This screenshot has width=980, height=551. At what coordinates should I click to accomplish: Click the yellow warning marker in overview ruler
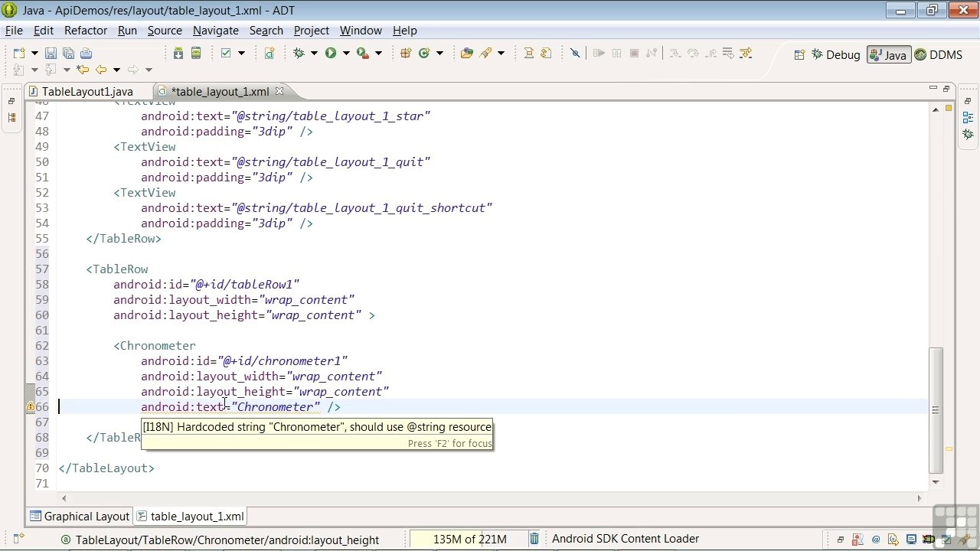(x=949, y=449)
